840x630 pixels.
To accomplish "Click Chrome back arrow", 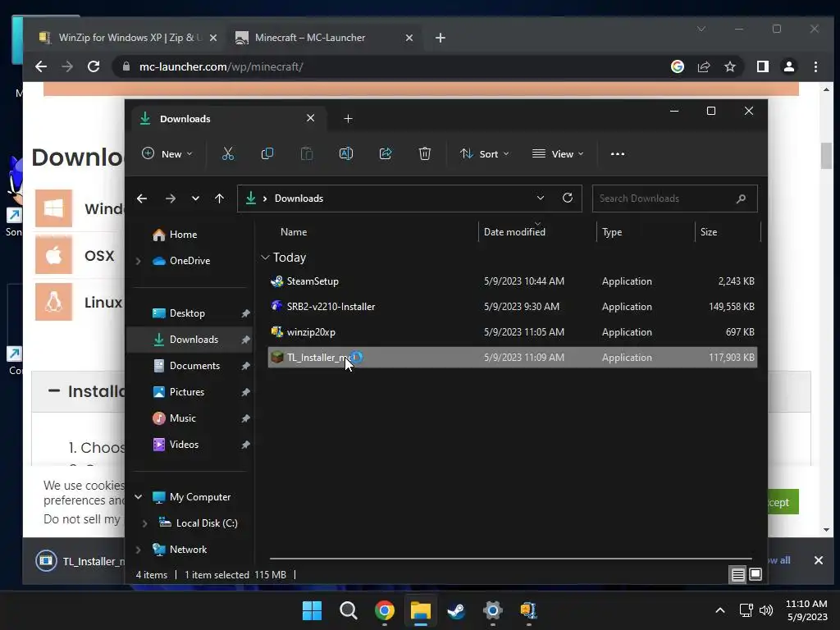I will (41, 66).
